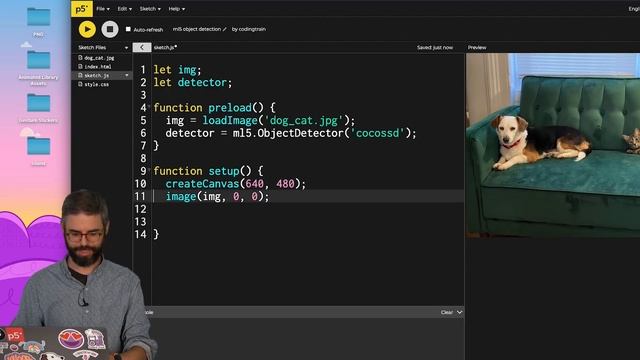Expand the Sketch Files dropdown arrow
The width and height of the screenshot is (640, 360).
coord(126,48)
